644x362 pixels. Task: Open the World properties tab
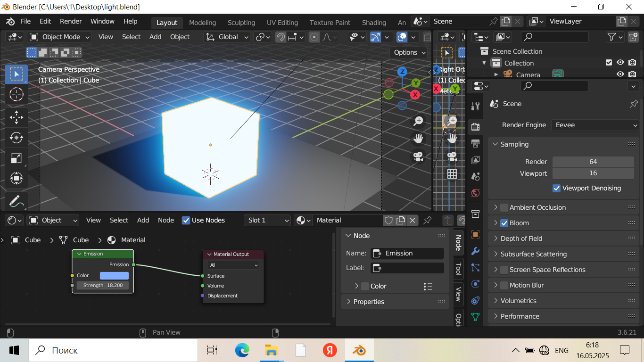[x=475, y=193]
